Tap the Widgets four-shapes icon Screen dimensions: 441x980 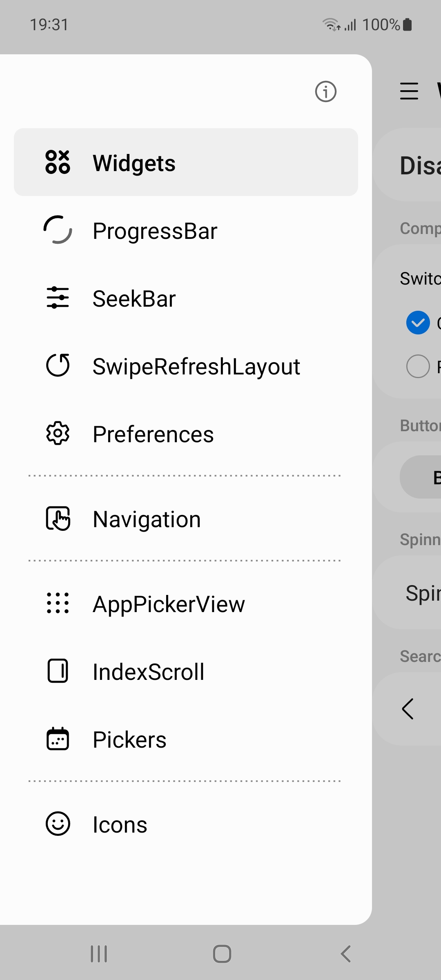click(58, 162)
